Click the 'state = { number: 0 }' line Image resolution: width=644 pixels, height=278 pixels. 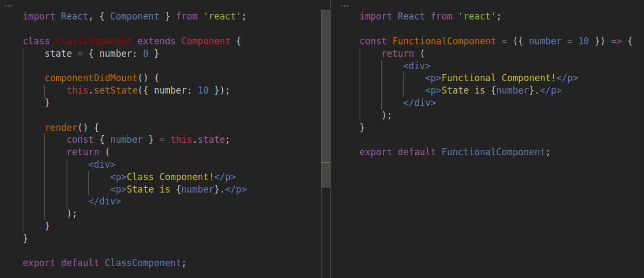pos(102,54)
